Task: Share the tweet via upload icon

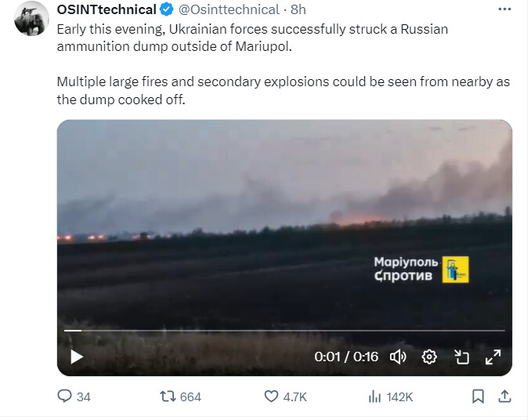Action: [504, 396]
